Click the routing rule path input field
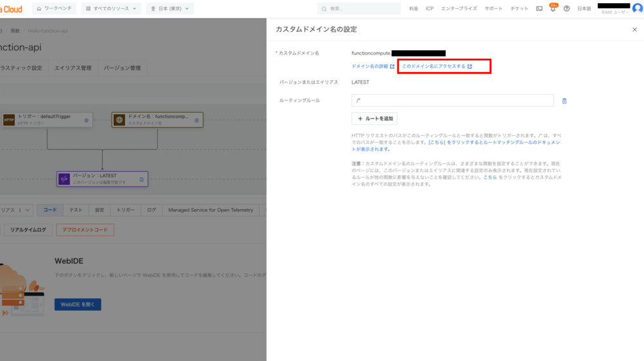Viewport: 644px width, 361px height. 452,100
